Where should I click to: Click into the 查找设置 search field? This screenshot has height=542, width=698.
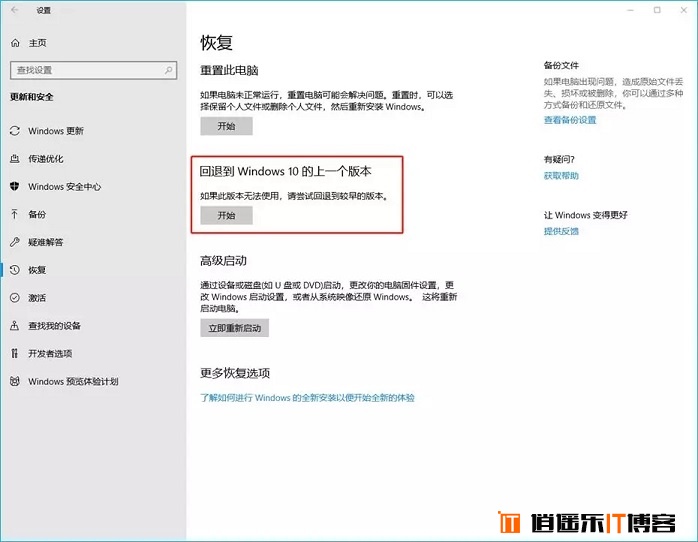(93, 70)
